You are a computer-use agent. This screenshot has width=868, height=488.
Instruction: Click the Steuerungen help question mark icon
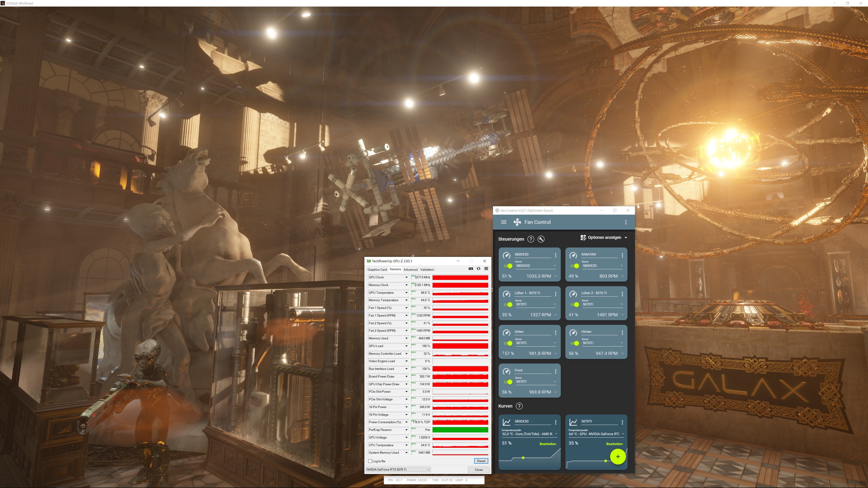coord(531,239)
